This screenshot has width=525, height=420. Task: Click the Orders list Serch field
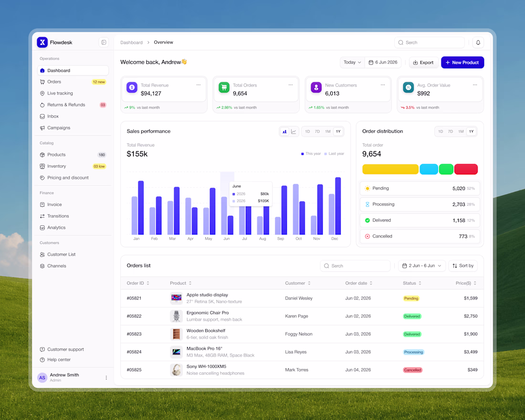[355, 266]
